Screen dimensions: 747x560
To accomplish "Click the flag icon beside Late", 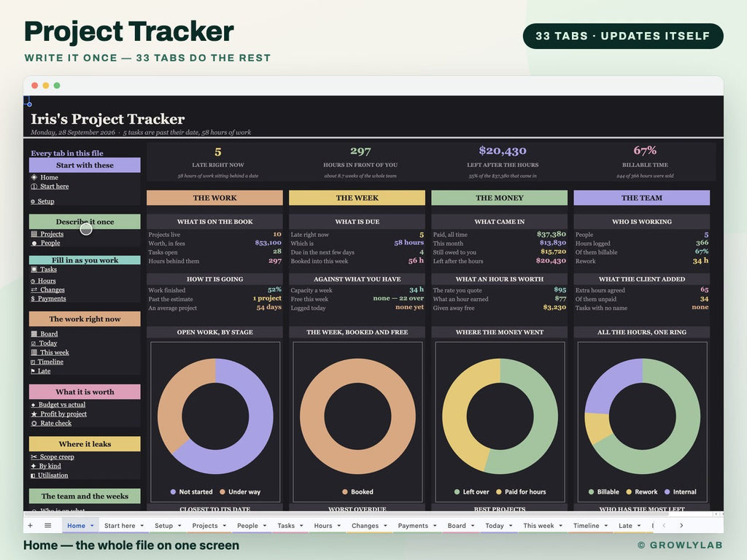I will point(34,371).
